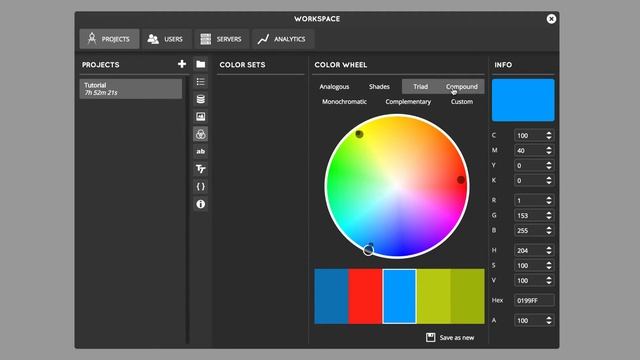Viewport: 640px width, 360px height.
Task: Select the Analogous color scheme
Action: point(334,87)
